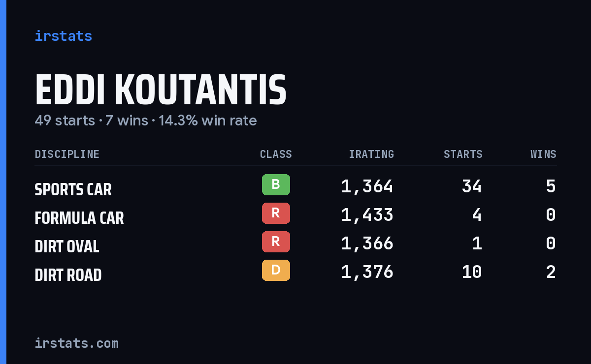Screen dimensions: 591x364
Task: Click the career summary 49 starts line
Action: click(146, 121)
